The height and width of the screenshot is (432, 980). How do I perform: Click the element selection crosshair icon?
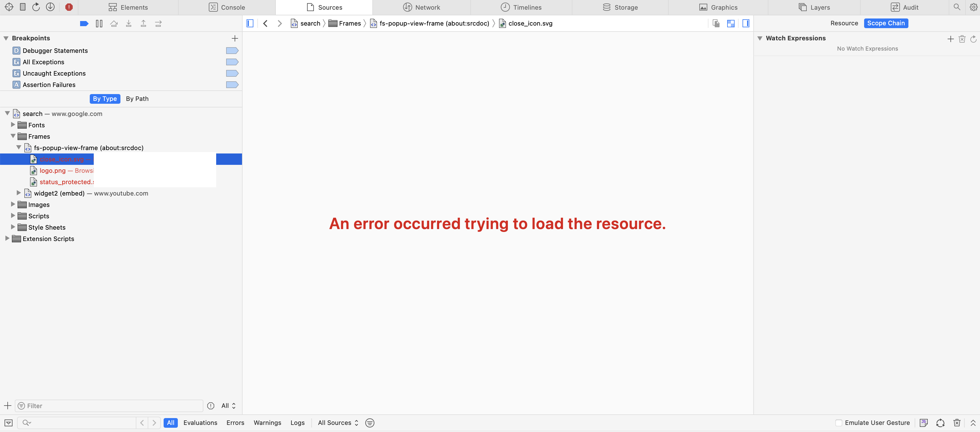pos(9,7)
